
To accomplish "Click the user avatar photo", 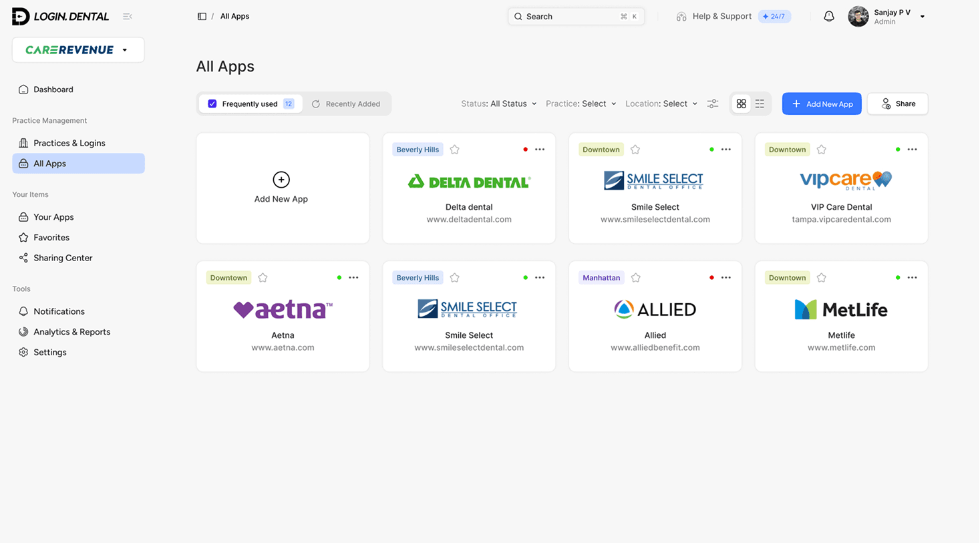I will [858, 16].
